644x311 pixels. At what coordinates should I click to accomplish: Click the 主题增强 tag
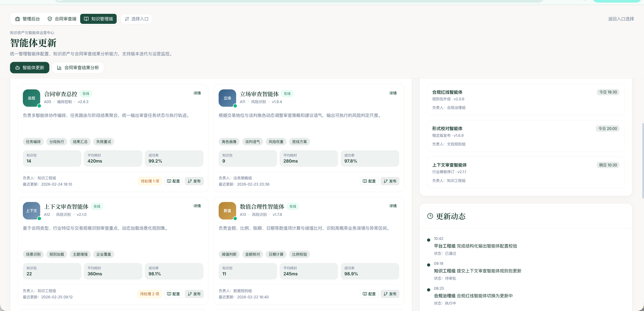80,254
